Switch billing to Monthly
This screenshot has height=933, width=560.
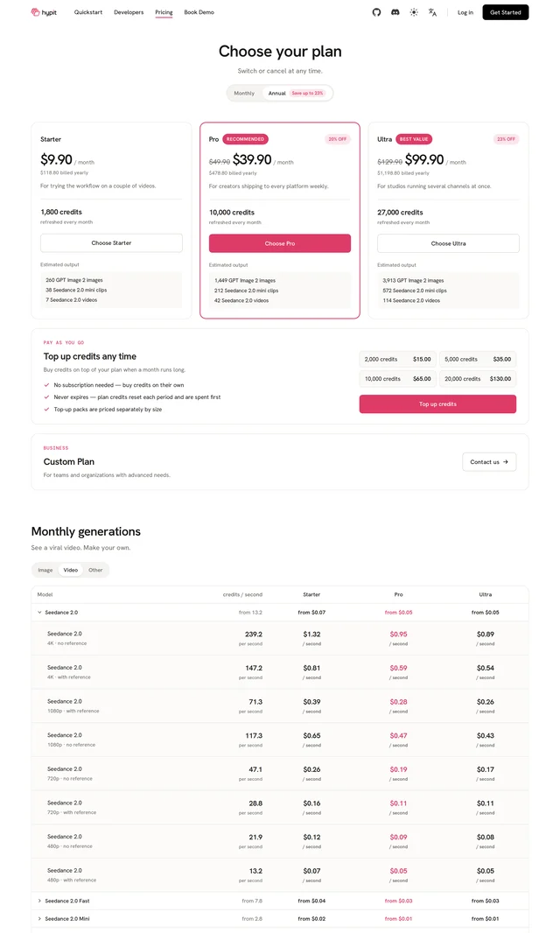(x=244, y=93)
